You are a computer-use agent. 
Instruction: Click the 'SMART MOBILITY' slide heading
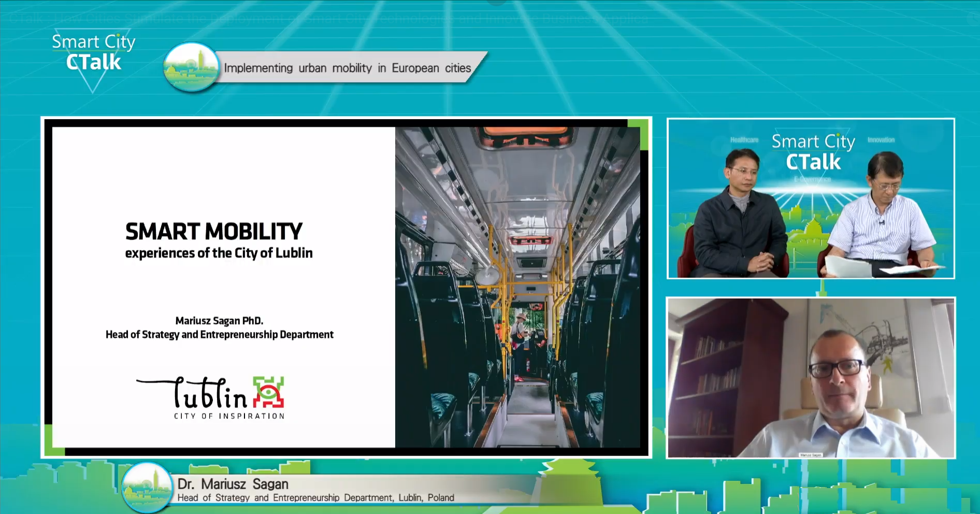coord(213,232)
